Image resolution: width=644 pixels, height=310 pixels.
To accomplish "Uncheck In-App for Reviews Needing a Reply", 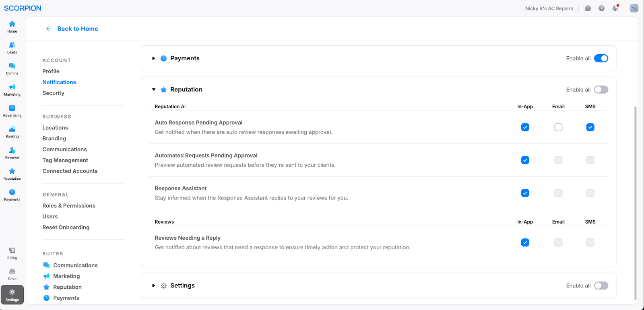I will click(x=525, y=242).
